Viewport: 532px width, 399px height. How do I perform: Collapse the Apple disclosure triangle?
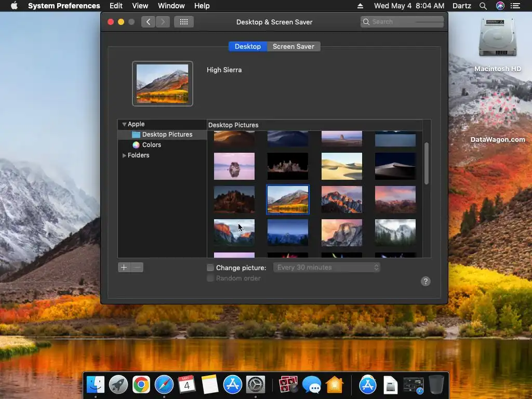[x=124, y=124]
